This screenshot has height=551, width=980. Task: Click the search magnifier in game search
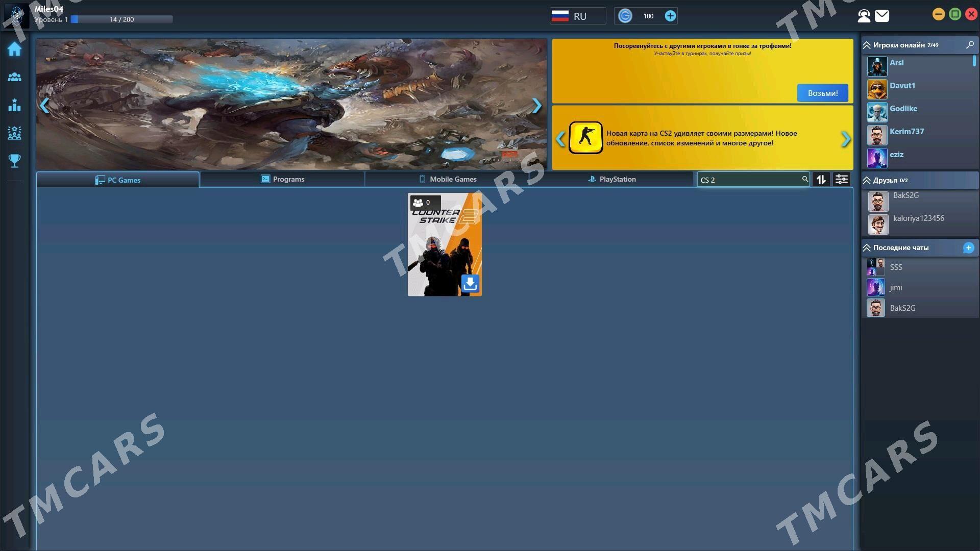[x=805, y=179]
